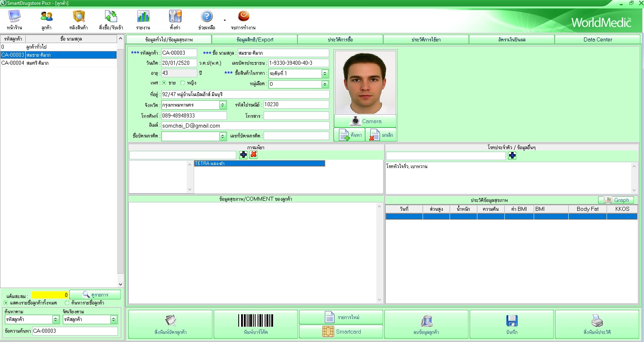
Task: Select the search customer list radio option
Action: (67, 303)
